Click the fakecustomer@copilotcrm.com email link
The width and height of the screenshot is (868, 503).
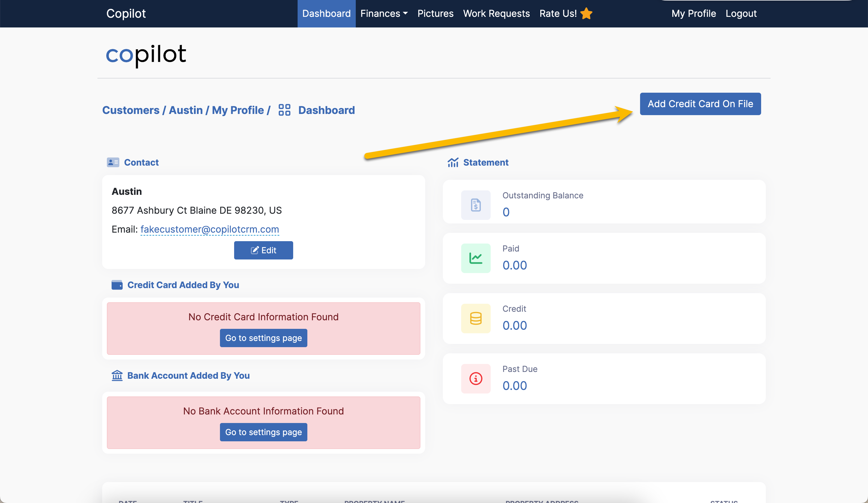pyautogui.click(x=210, y=229)
